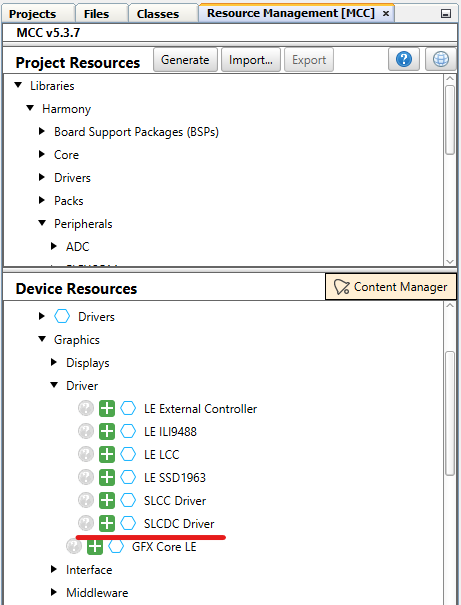
Task: Open the Content Manager
Action: click(x=391, y=287)
